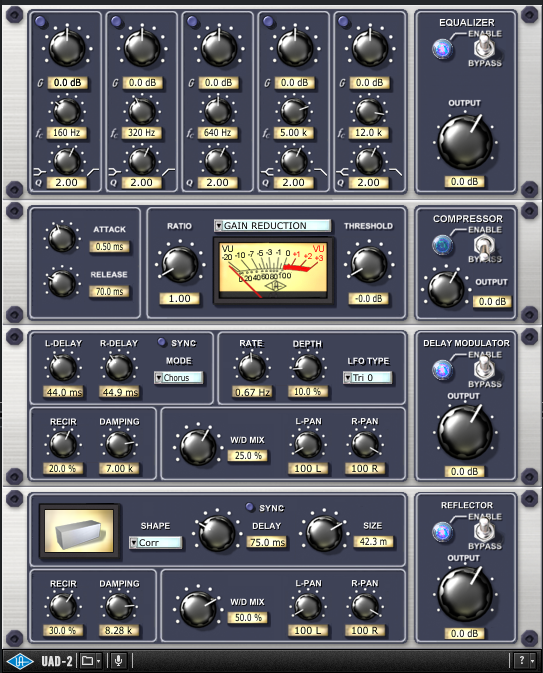Open the Gain Reduction meter dropdown
The height and width of the screenshot is (673, 543).
tap(273, 225)
